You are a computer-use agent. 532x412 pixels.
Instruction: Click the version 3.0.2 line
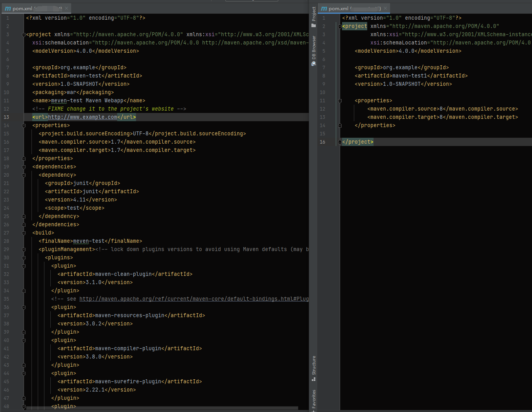tap(95, 324)
